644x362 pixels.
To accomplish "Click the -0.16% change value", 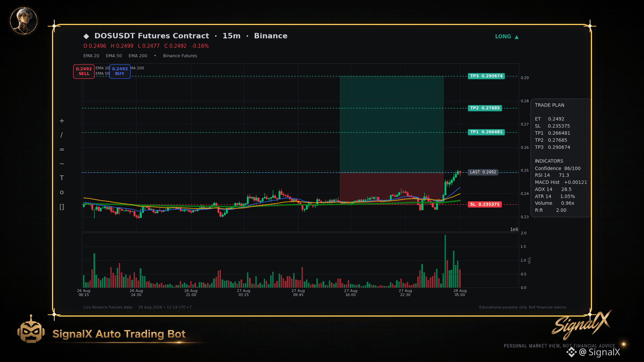I will pos(200,46).
